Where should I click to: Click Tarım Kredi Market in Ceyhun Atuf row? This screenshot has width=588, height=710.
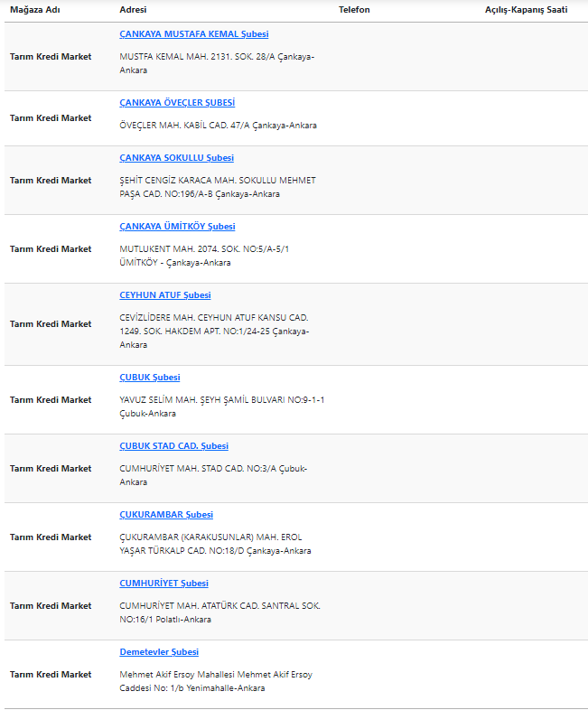51,324
